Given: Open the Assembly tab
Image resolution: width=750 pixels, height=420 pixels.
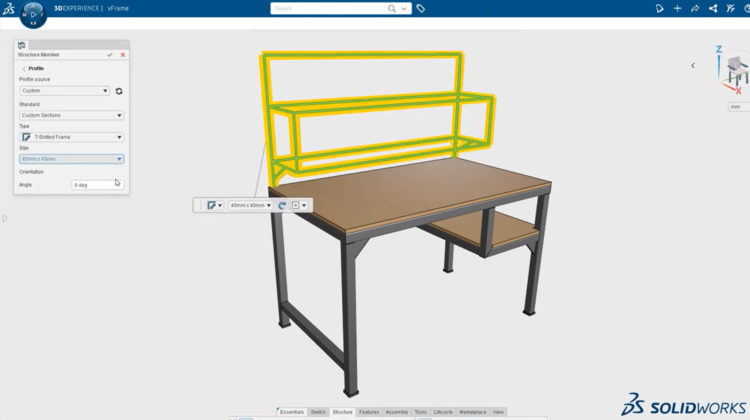Looking at the screenshot, I should coord(397,412).
